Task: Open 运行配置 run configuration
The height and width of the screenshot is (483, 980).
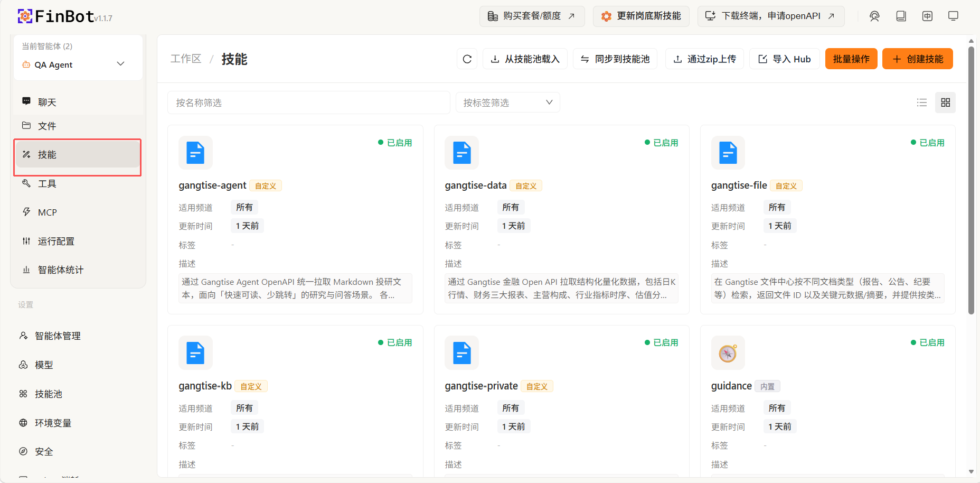Action: coord(78,241)
